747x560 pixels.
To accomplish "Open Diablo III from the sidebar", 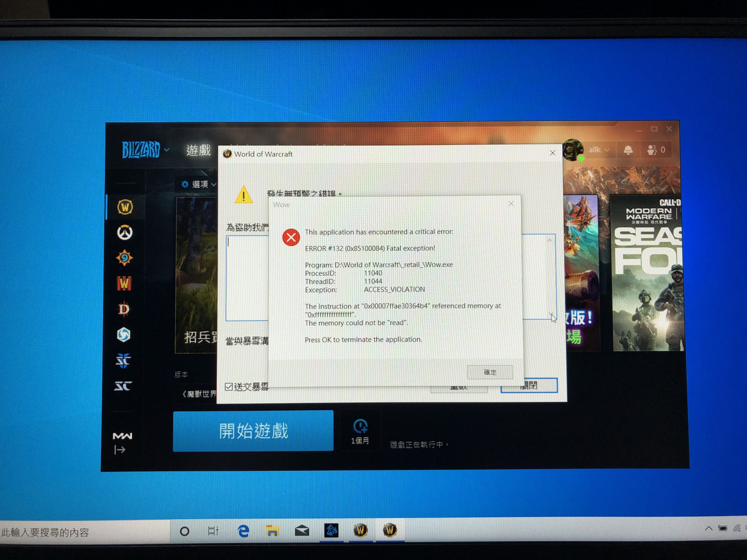I will tap(124, 309).
